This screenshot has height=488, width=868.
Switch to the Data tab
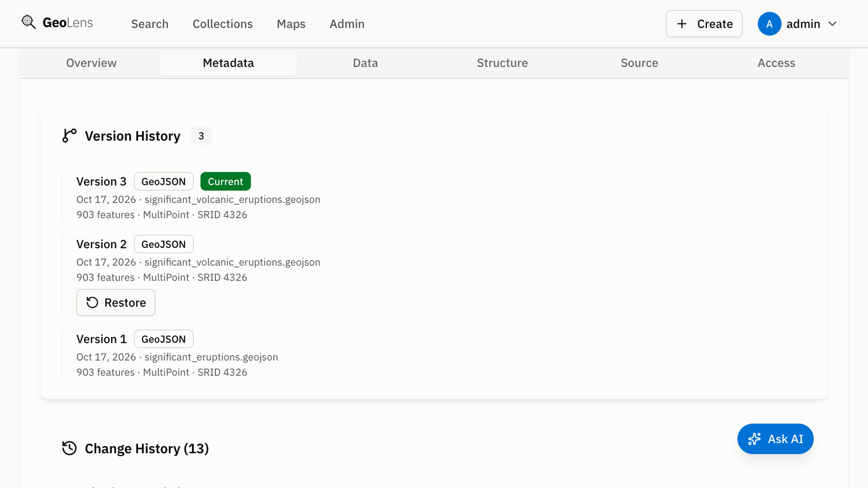click(x=366, y=63)
